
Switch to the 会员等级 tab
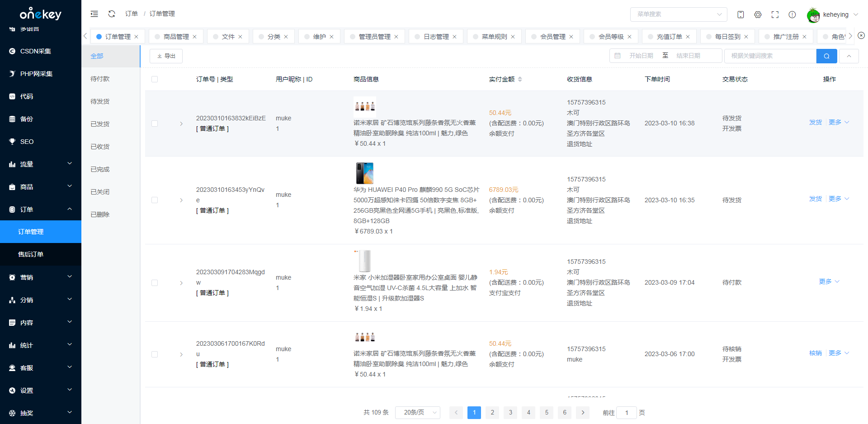[611, 37]
